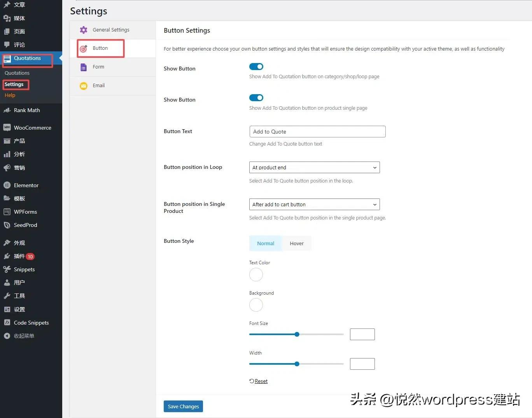The width and height of the screenshot is (532, 418).
Task: Click the wrench icon beside 工具
Action: pos(7,296)
